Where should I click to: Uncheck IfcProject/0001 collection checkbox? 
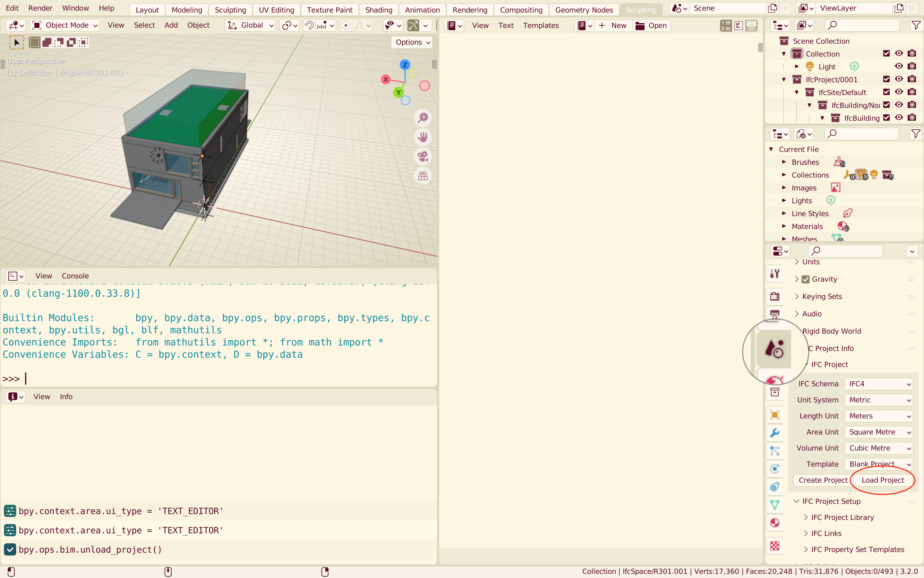pyautogui.click(x=886, y=79)
